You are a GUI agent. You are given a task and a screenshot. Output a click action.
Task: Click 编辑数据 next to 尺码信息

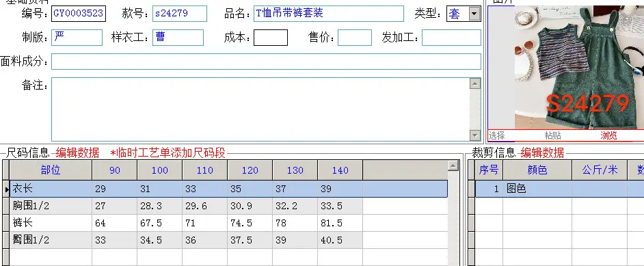click(78, 153)
